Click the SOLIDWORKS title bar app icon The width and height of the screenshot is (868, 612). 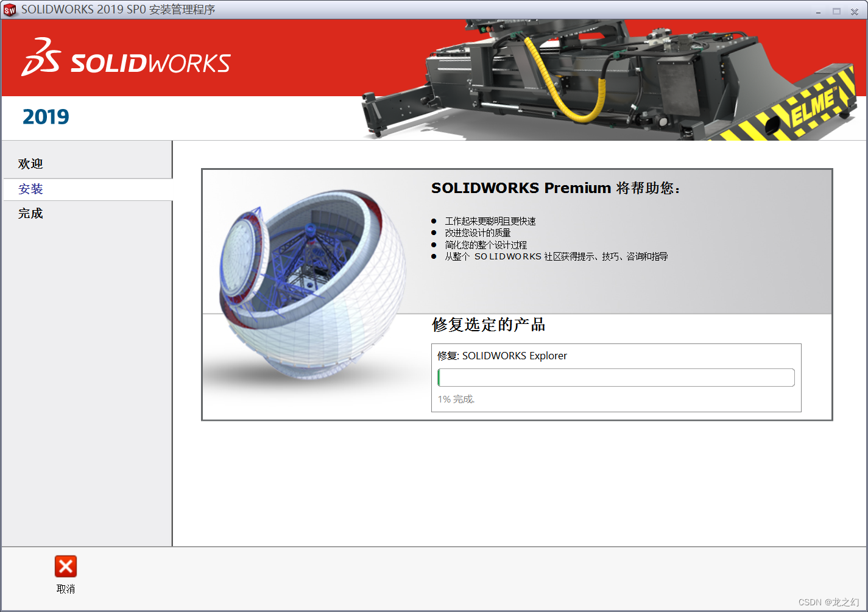coord(10,10)
